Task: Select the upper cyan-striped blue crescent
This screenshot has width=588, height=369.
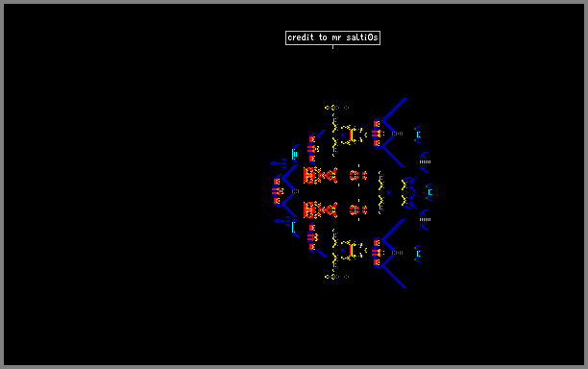Action: point(425,162)
